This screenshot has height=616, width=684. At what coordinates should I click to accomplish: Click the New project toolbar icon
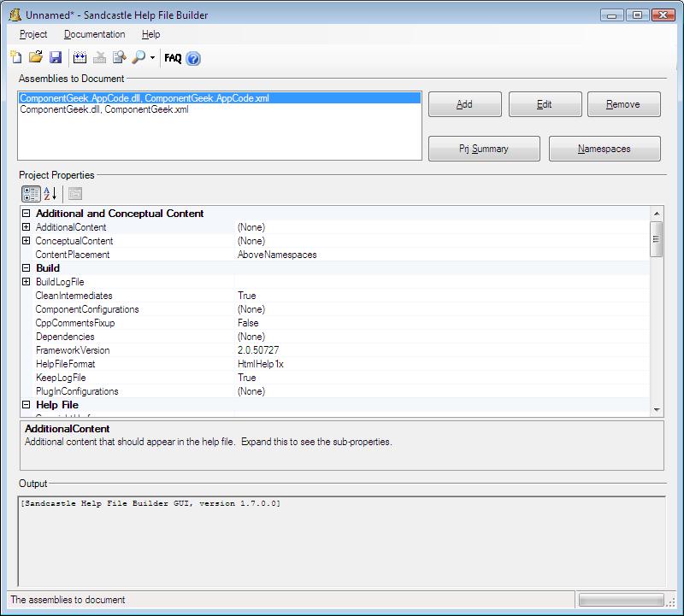coord(16,57)
